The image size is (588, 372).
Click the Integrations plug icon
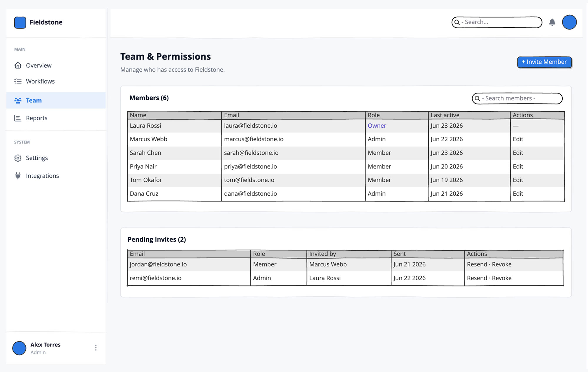pyautogui.click(x=18, y=176)
